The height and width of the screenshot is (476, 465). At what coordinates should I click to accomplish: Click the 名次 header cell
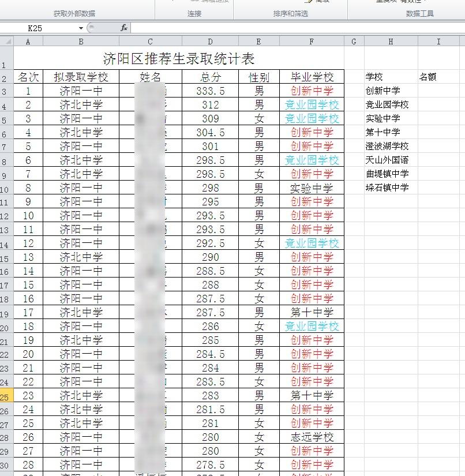coord(28,77)
